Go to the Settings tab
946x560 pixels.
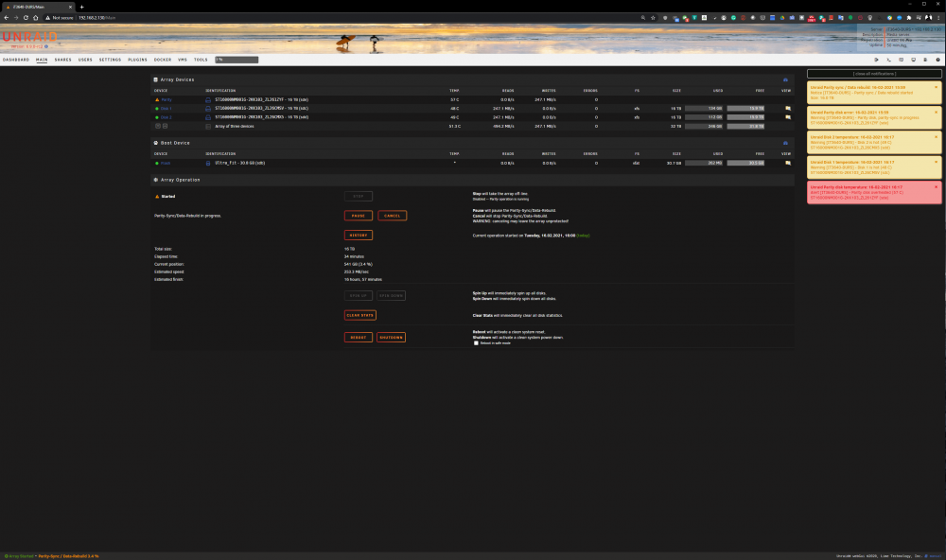110,60
